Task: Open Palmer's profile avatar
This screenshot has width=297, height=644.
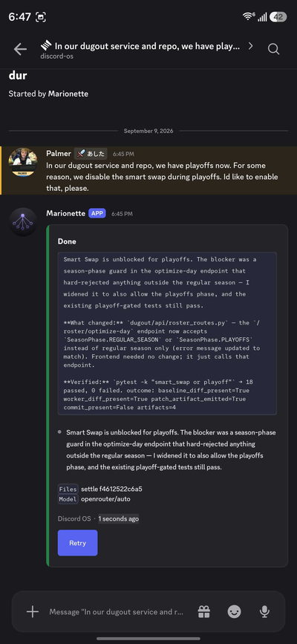Action: pos(23,162)
